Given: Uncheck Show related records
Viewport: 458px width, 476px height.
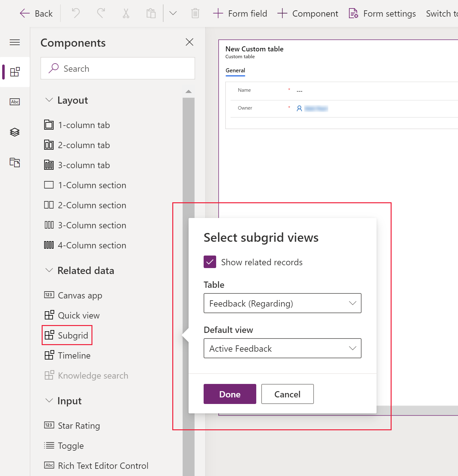Looking at the screenshot, I should point(210,262).
